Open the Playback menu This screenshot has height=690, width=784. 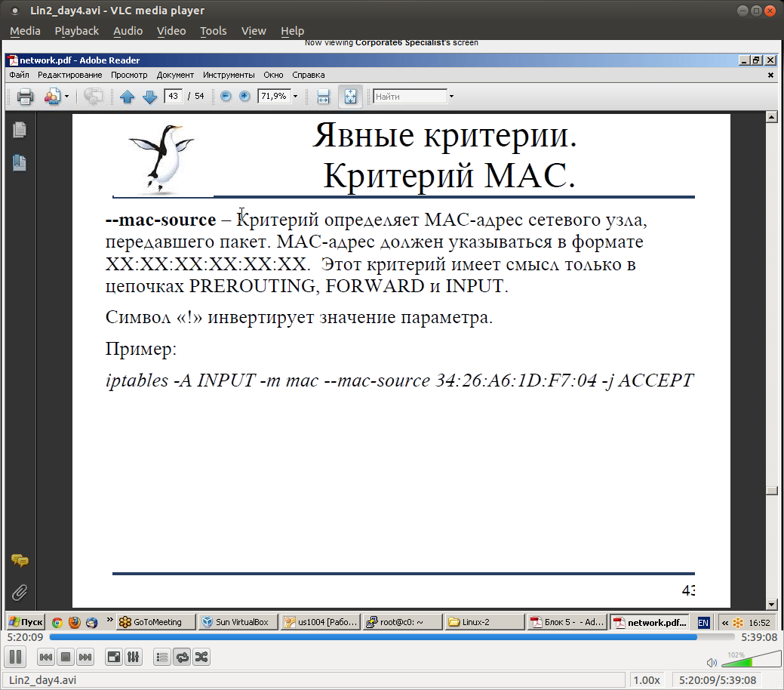pyautogui.click(x=76, y=31)
